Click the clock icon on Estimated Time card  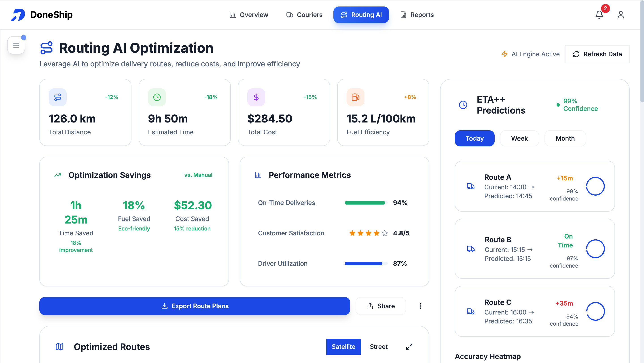[x=157, y=97]
